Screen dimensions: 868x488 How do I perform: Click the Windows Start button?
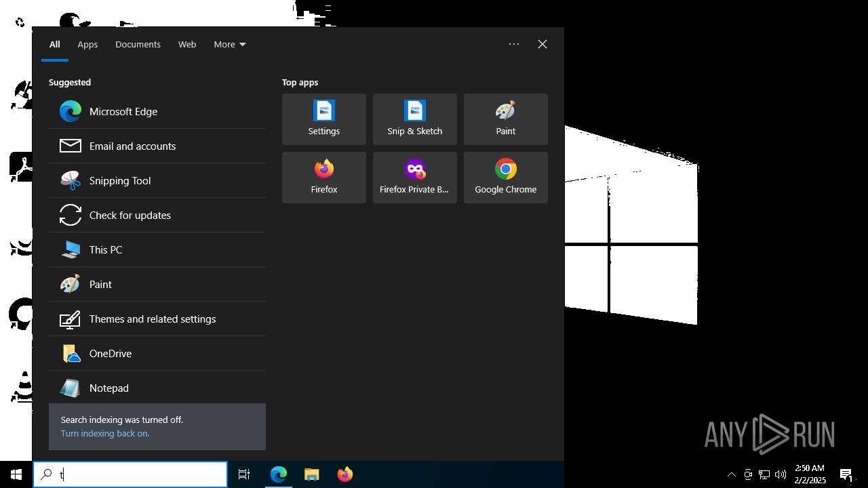[x=16, y=474]
